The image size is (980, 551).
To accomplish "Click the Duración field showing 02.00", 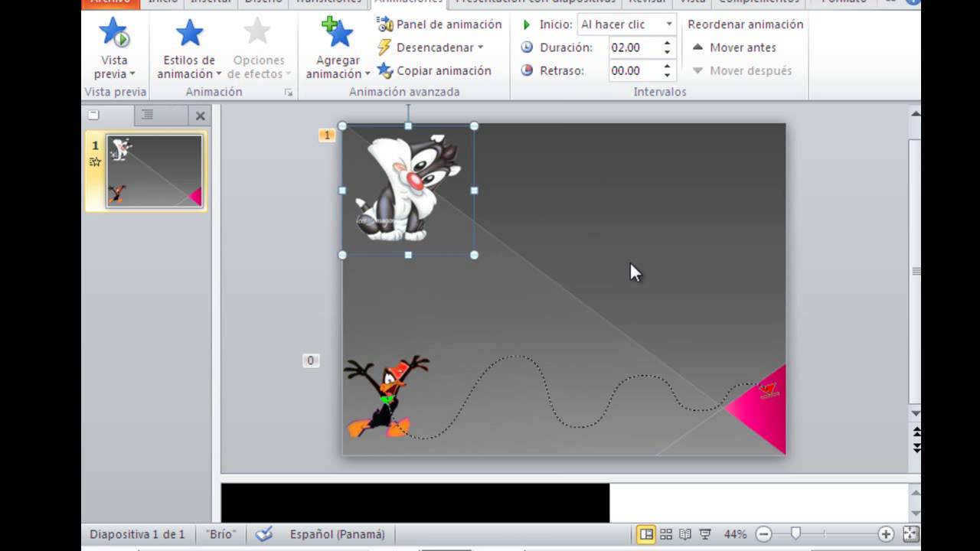I will click(634, 47).
